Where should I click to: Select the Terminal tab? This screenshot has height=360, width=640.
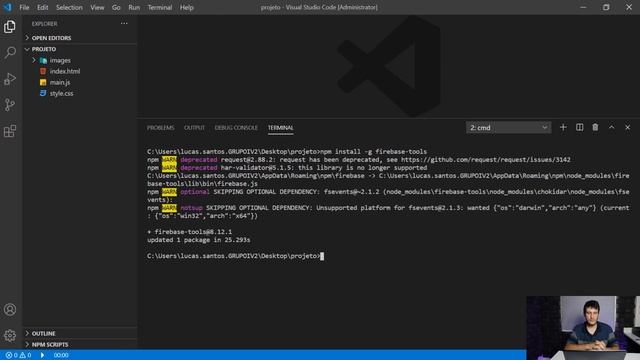280,128
